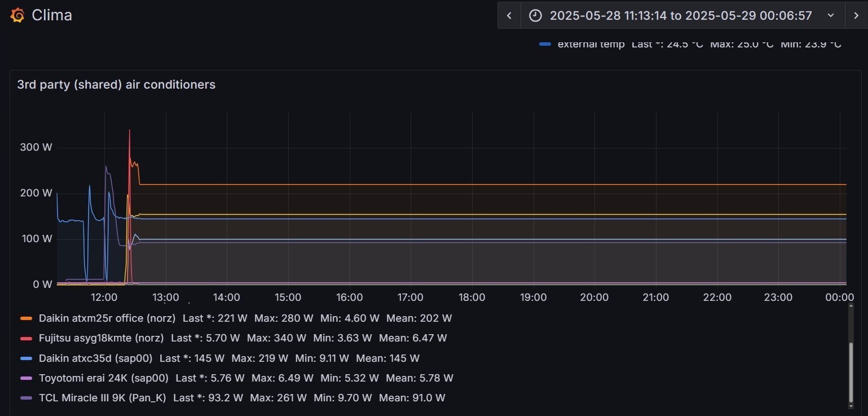Image resolution: width=868 pixels, height=416 pixels.
Task: Click the purple color swatch for TCL Miracle
Action: click(x=27, y=397)
